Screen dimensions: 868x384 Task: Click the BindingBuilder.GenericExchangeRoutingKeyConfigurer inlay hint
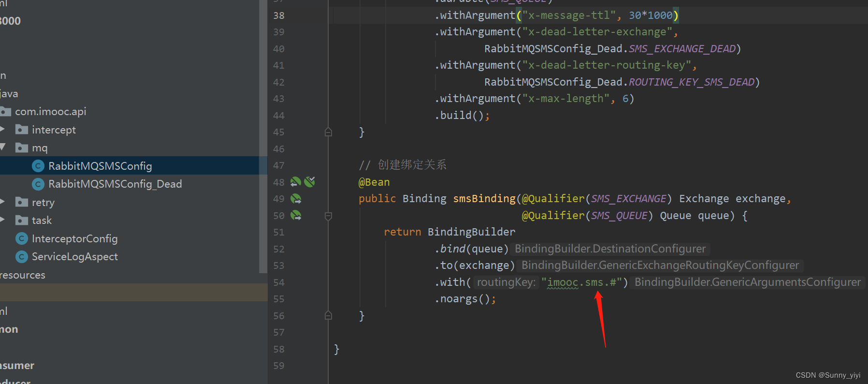(660, 266)
